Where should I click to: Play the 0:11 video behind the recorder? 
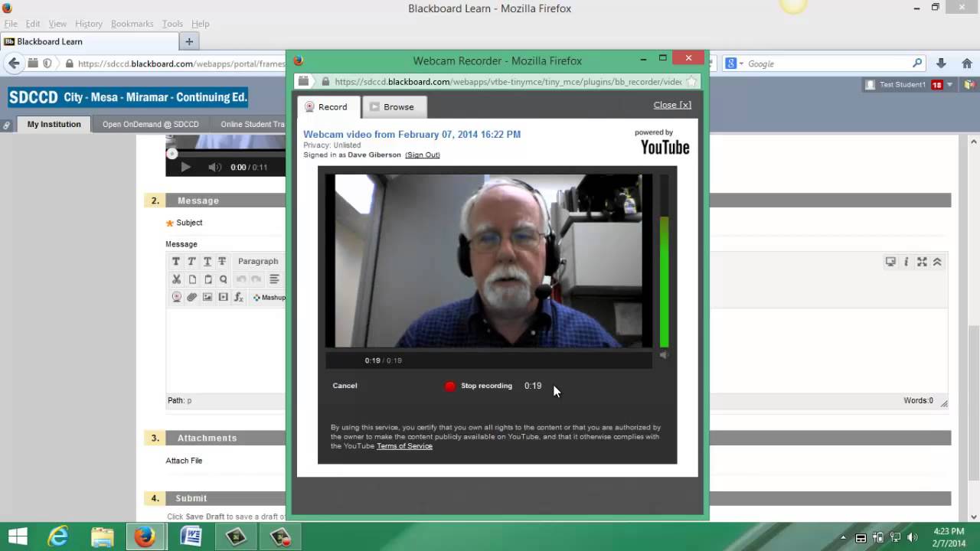pos(185,167)
